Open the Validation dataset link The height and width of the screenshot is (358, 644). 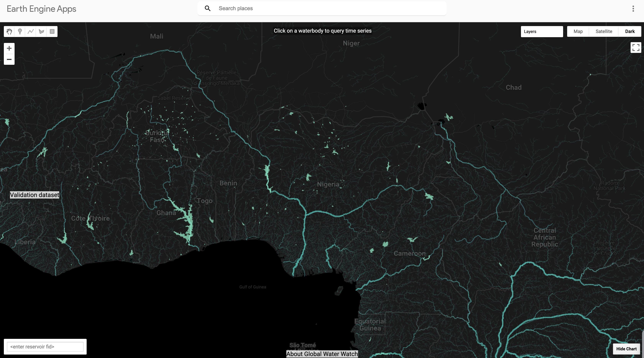click(34, 195)
